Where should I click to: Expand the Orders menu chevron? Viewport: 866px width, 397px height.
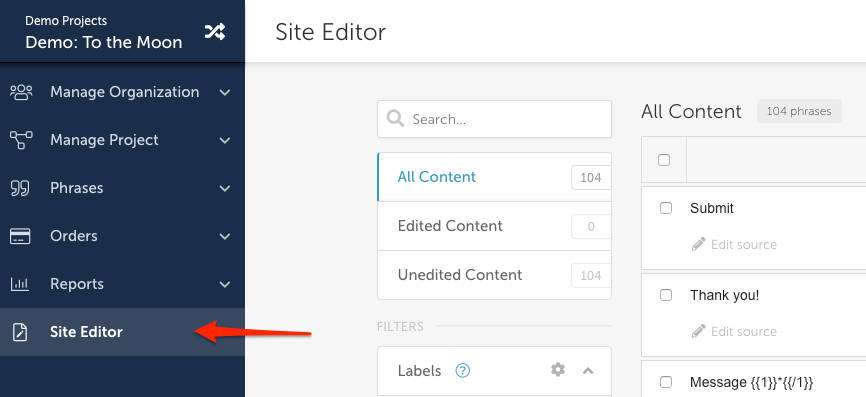click(x=225, y=237)
